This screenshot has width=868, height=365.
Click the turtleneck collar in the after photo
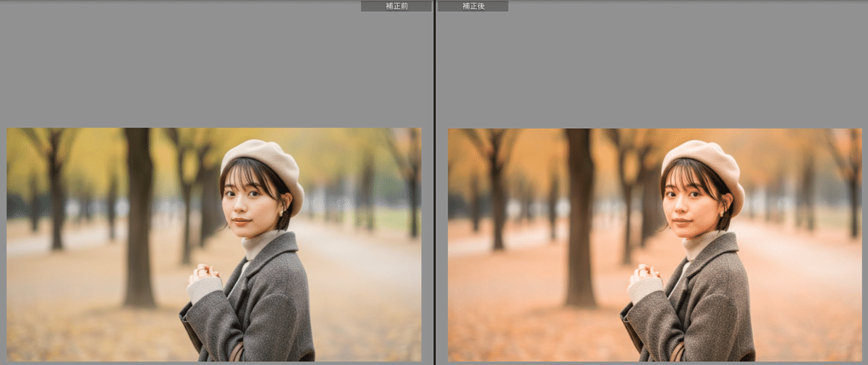[x=698, y=243]
